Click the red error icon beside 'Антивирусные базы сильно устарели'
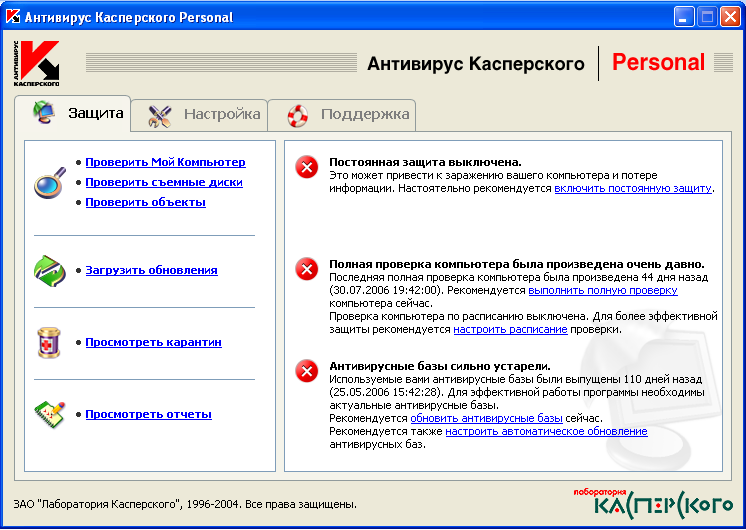Image resolution: width=746 pixels, height=530 pixels. pos(307,372)
